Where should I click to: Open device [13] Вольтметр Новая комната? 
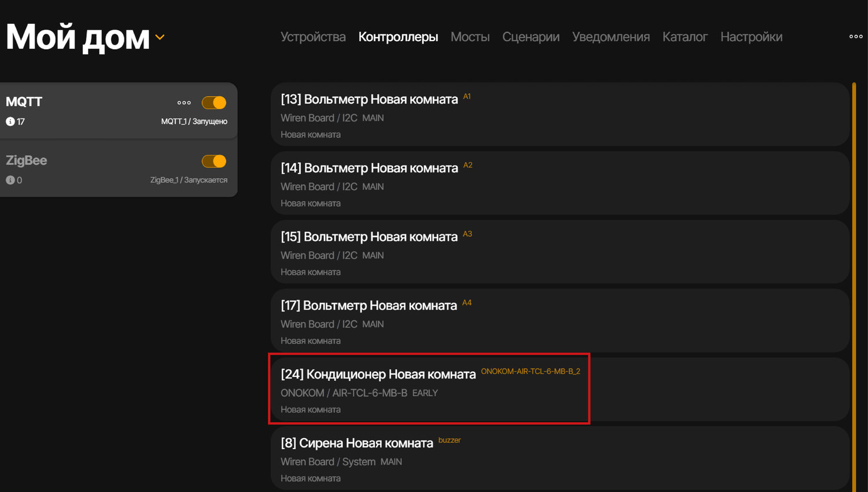coord(560,114)
